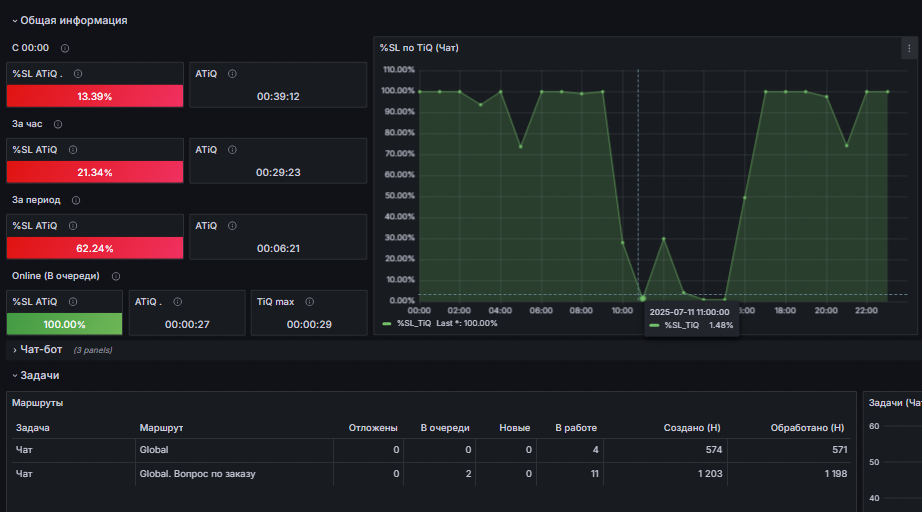
Task: Click info icon next to С 00:00
Action: click(x=65, y=48)
